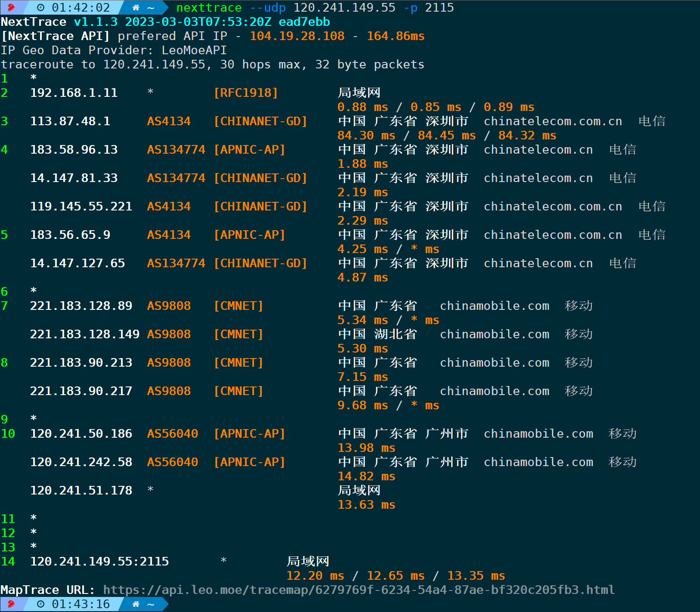Select the 164.86ms API latency
Screen dimensions: 700x612
click(x=396, y=36)
